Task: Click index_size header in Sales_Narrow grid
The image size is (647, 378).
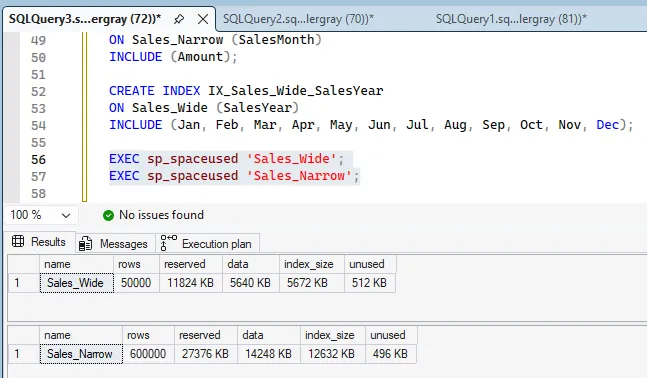Action: pos(332,335)
